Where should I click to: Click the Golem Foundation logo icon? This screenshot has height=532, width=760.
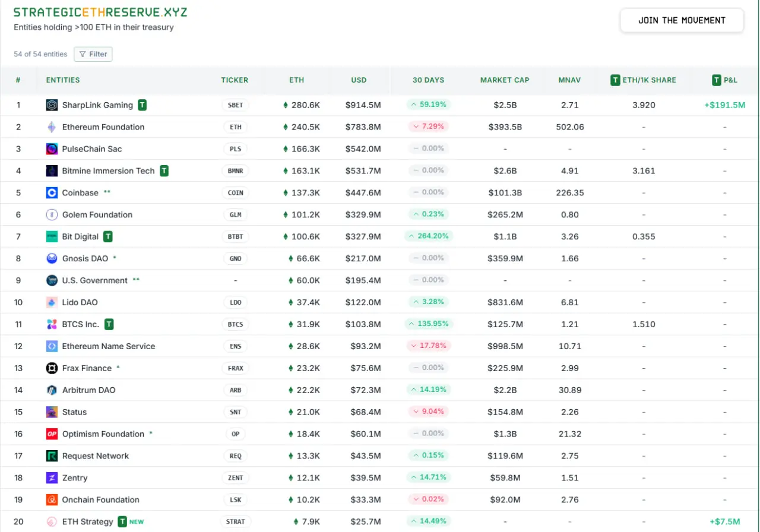pos(52,215)
